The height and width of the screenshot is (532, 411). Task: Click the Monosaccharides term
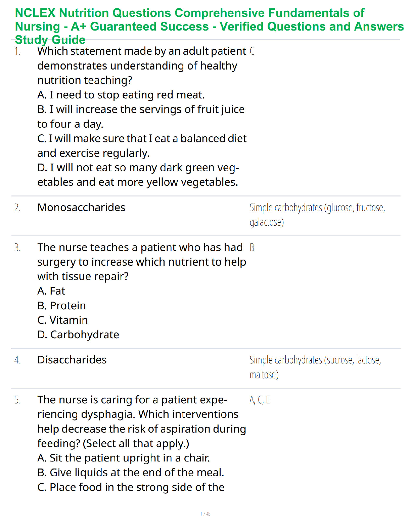tap(81, 208)
